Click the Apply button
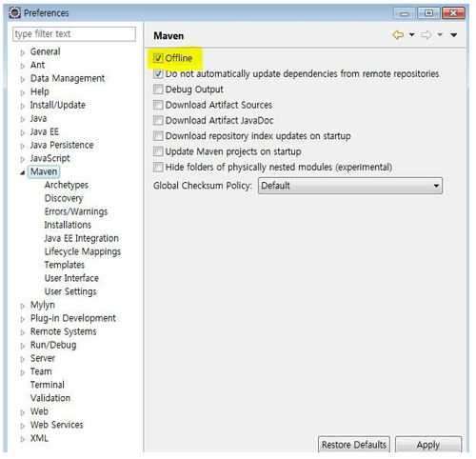The image size is (476, 459). pyautogui.click(x=428, y=445)
